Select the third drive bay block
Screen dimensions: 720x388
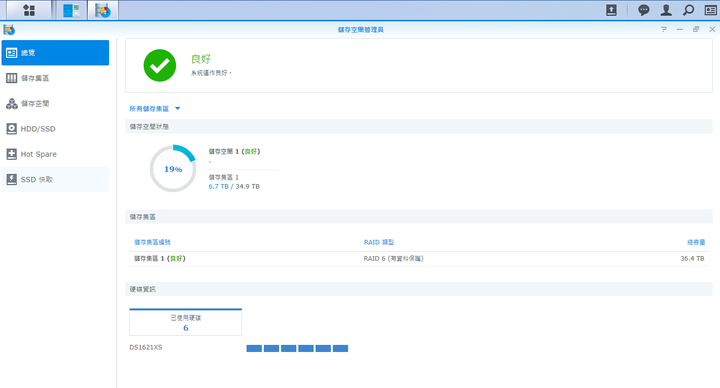point(288,349)
